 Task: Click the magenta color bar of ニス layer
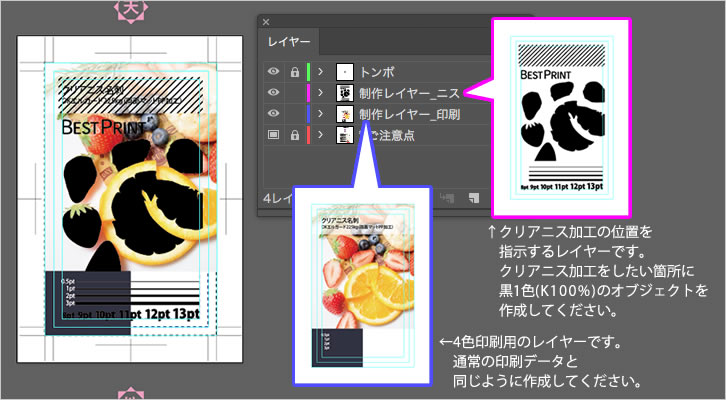click(x=308, y=93)
